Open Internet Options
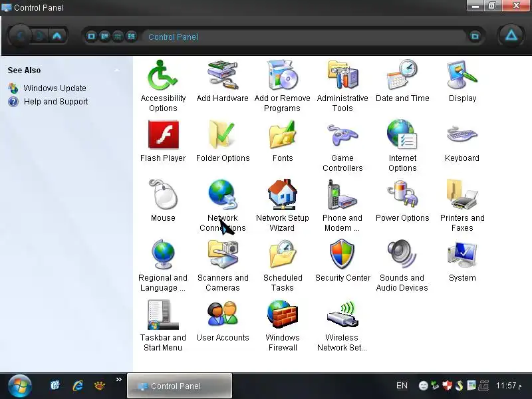Viewport: 532px width, 399px height. 402,146
